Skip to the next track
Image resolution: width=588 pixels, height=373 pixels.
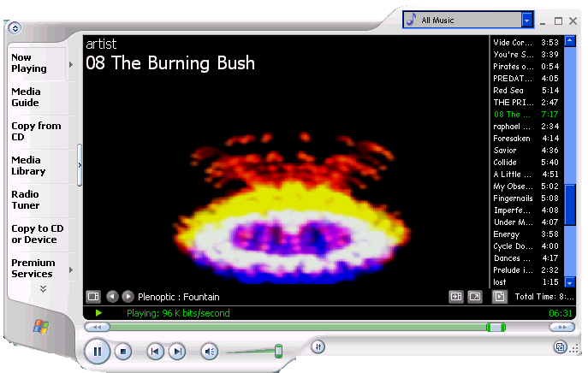click(177, 352)
